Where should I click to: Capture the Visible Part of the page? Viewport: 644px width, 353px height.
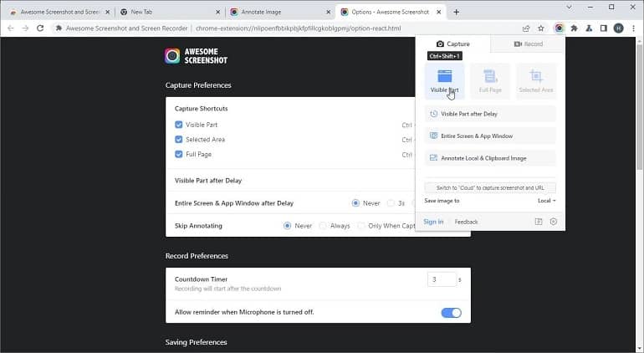tap(444, 81)
